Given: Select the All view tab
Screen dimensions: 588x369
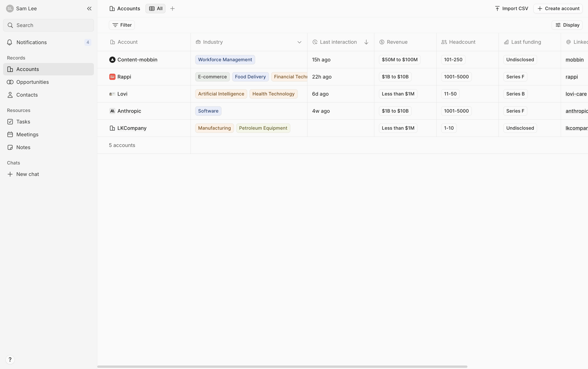Looking at the screenshot, I should [156, 9].
